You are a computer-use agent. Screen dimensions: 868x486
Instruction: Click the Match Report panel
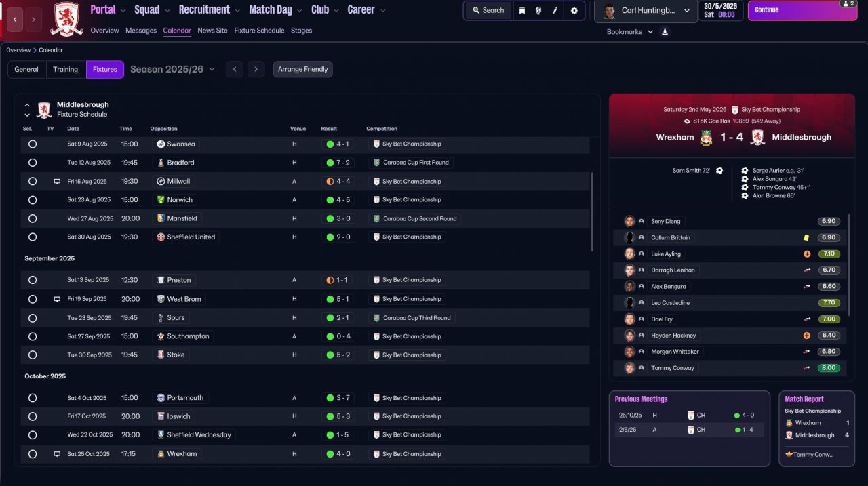click(x=816, y=428)
